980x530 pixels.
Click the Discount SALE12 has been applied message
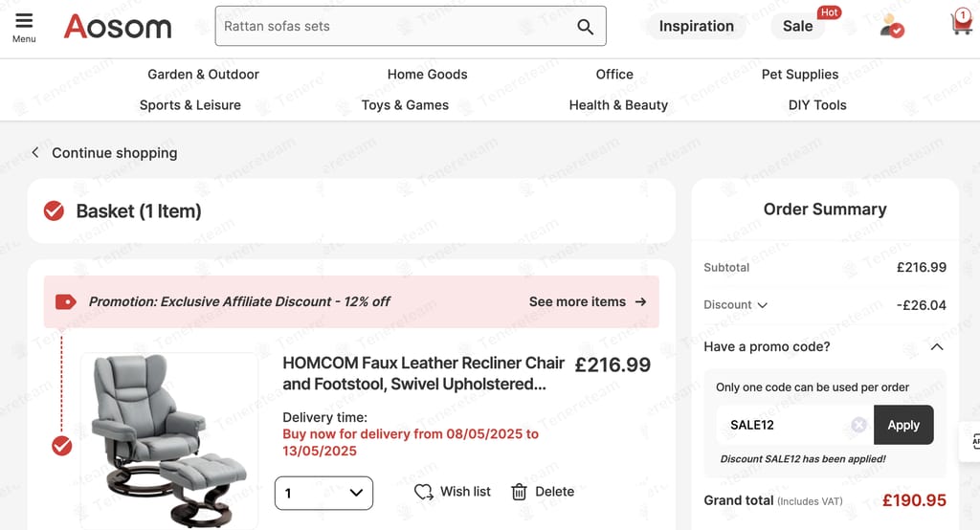[x=803, y=459]
